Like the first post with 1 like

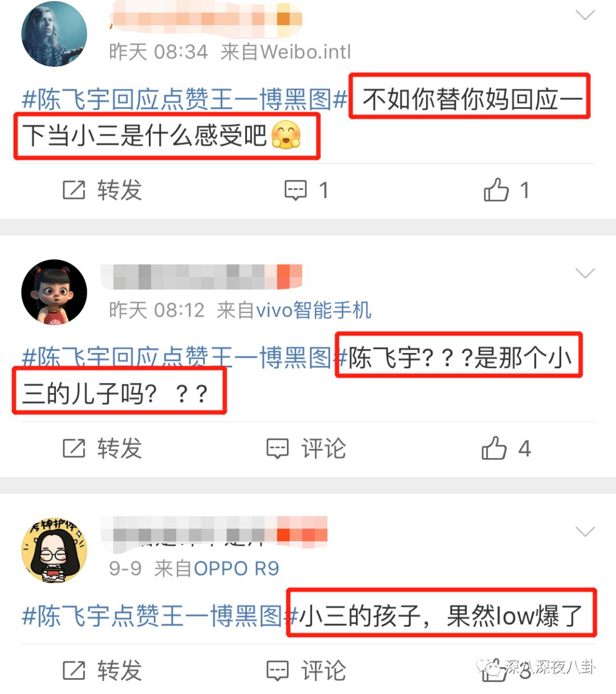[x=496, y=190]
